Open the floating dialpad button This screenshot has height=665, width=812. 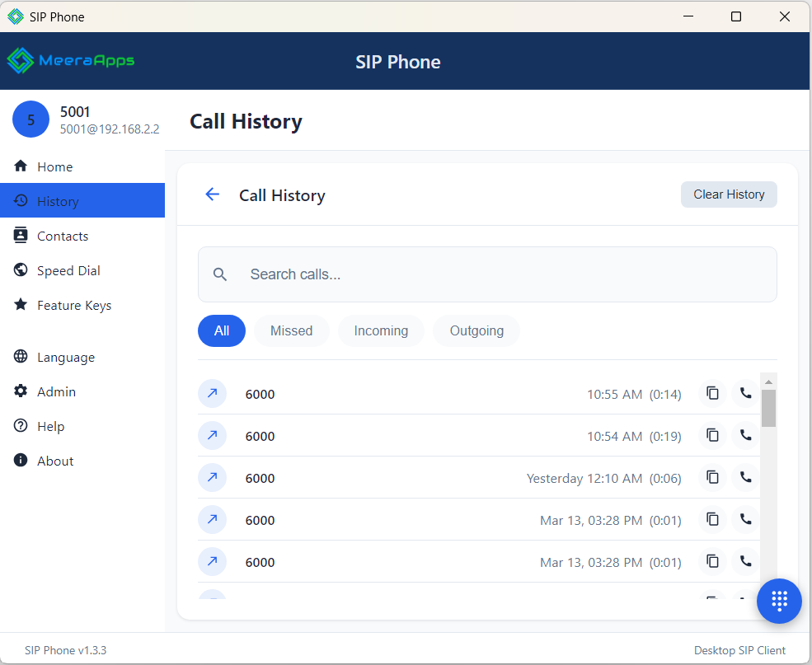coord(779,601)
